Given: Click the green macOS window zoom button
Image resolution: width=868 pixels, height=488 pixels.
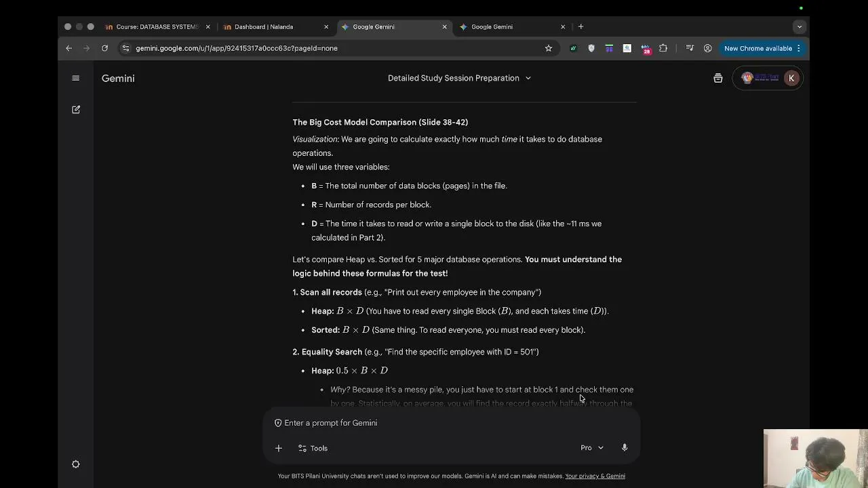Looking at the screenshot, I should click(91, 26).
